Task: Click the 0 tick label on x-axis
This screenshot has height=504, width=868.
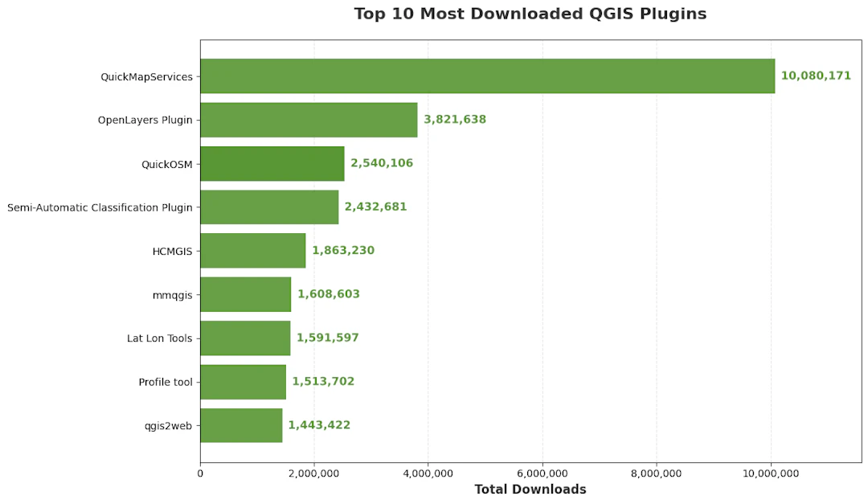Action: pos(200,473)
